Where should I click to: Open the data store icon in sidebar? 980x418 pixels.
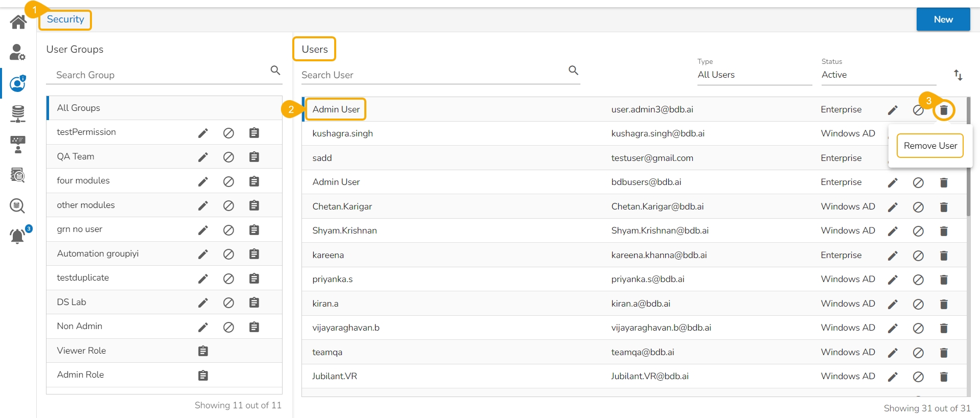pyautogui.click(x=18, y=113)
